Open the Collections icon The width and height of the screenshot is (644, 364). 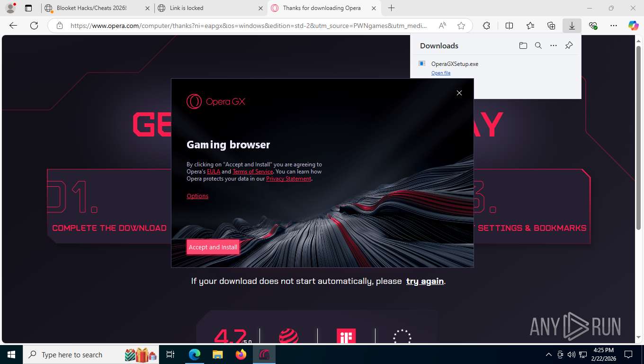click(x=551, y=26)
